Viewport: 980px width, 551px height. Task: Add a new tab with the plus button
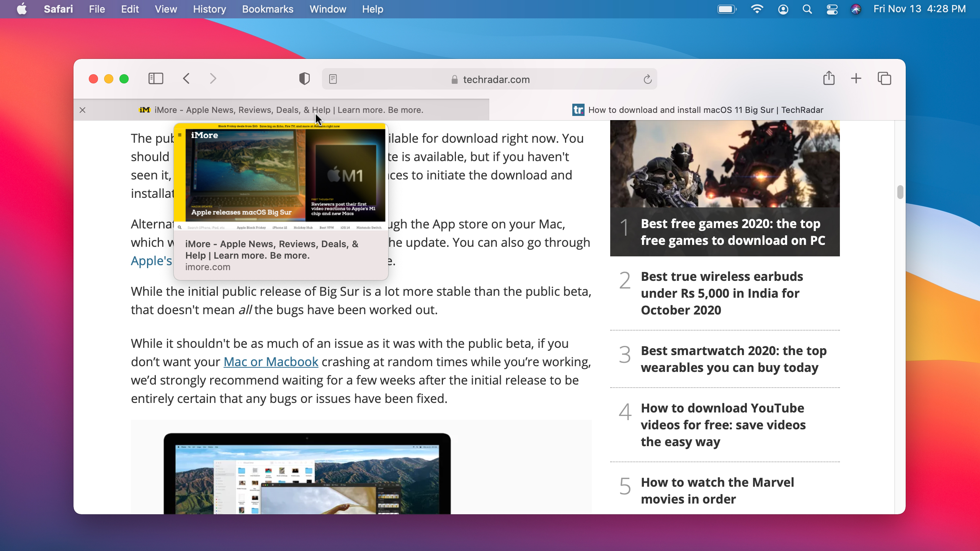pos(856,78)
